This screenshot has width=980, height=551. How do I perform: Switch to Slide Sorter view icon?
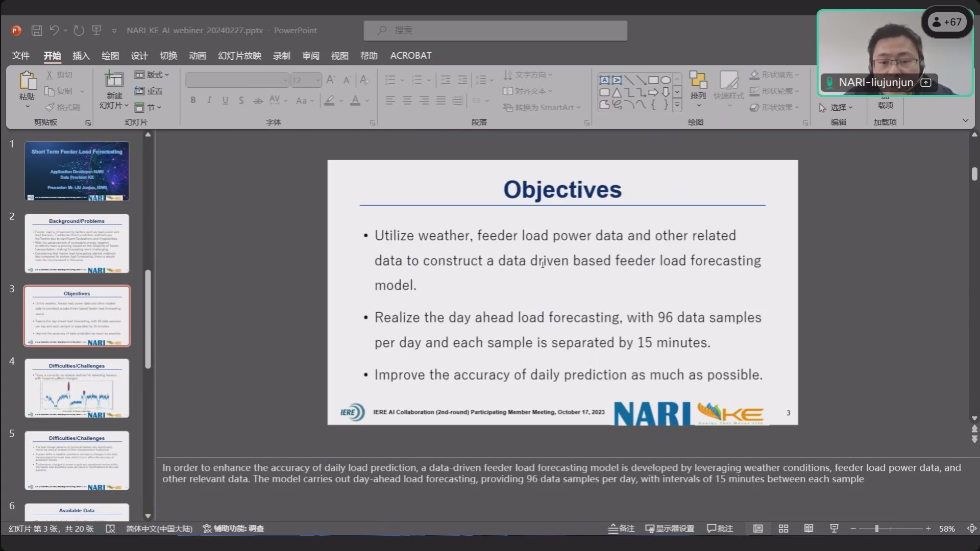click(x=783, y=529)
